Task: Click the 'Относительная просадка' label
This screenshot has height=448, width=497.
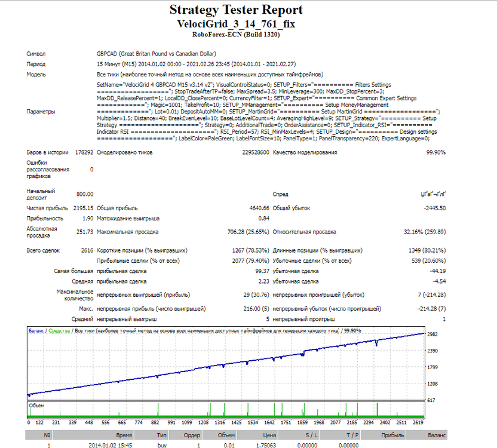Action: [x=304, y=232]
